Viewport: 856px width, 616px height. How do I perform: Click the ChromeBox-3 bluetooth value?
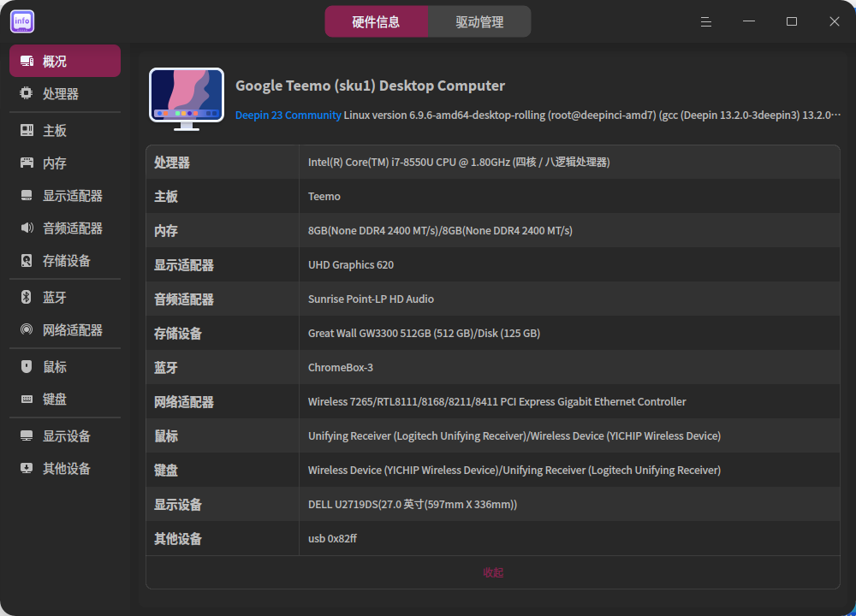[341, 368]
